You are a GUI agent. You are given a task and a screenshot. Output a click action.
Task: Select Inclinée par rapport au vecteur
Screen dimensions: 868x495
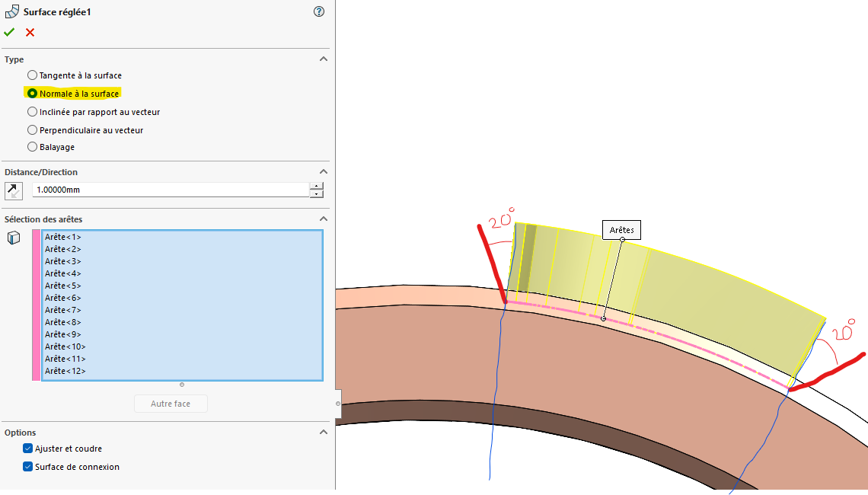click(x=32, y=112)
